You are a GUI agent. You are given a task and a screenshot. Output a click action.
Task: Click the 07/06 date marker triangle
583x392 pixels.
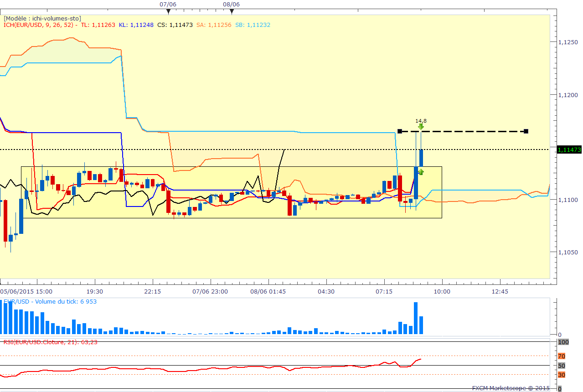click(x=168, y=11)
